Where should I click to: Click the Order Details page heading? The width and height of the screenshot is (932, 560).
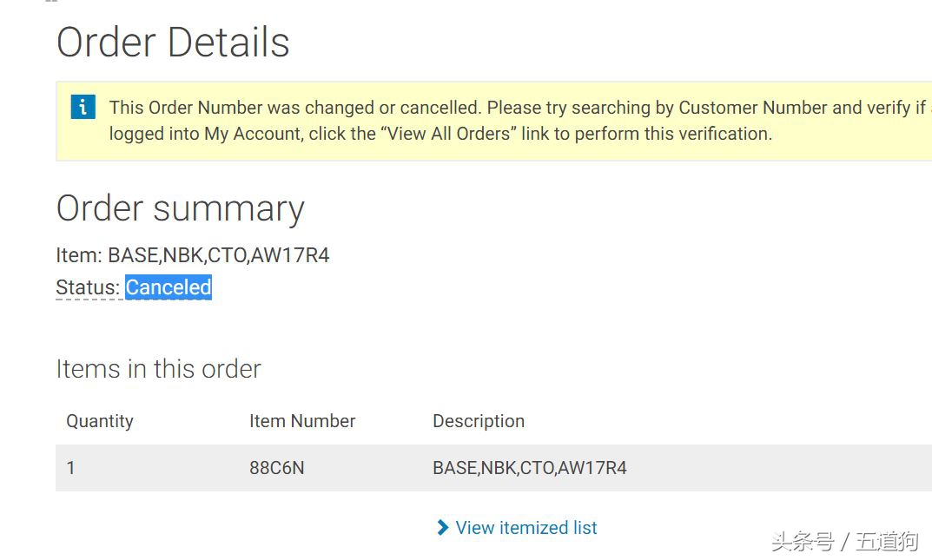[173, 43]
